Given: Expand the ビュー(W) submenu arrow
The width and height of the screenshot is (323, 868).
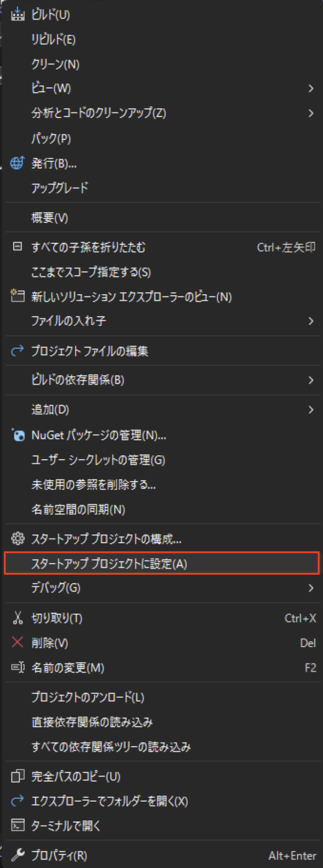Looking at the screenshot, I should (311, 88).
